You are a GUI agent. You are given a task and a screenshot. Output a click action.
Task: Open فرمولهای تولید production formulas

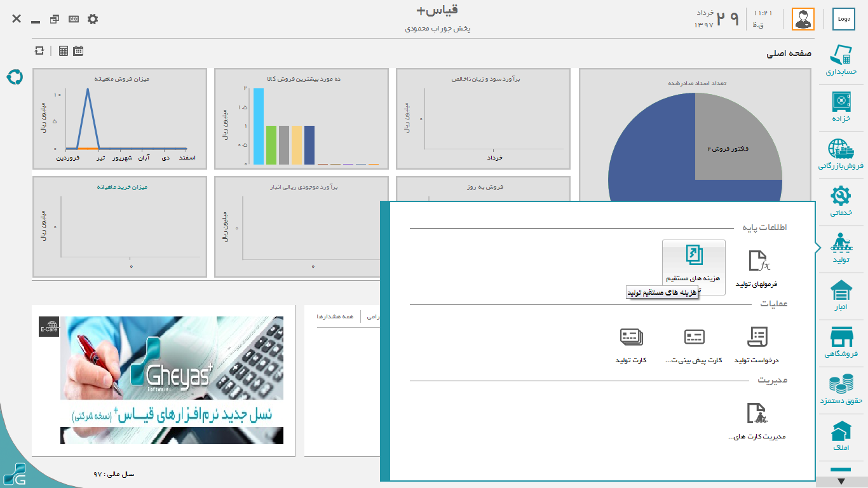(x=757, y=269)
